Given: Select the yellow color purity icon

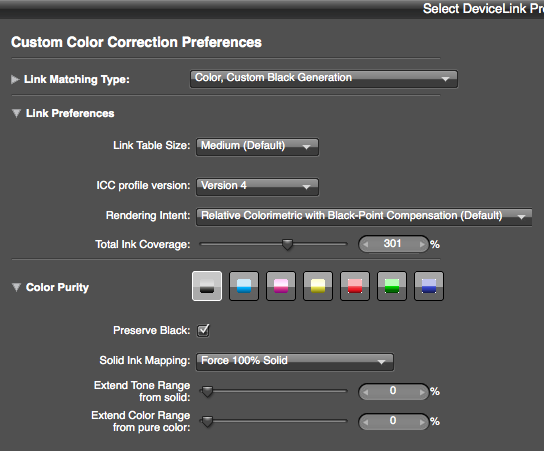Looking at the screenshot, I should point(318,286).
